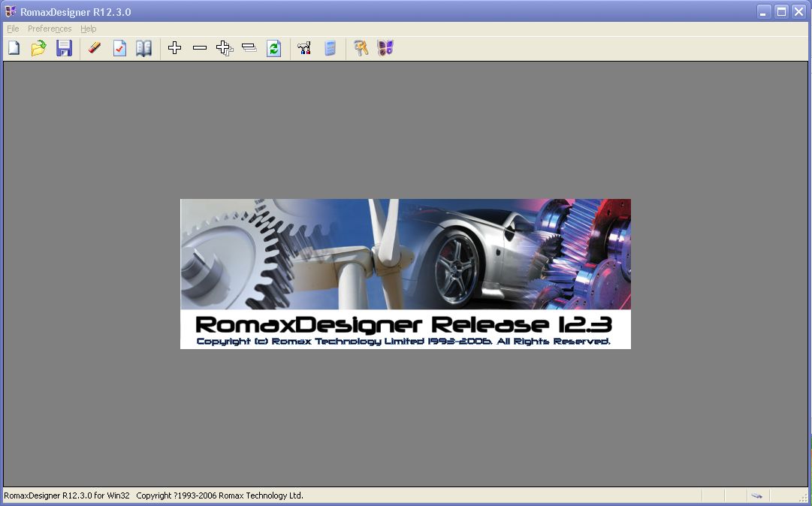
Task: Click the single plus icon
Action: pyautogui.click(x=174, y=48)
